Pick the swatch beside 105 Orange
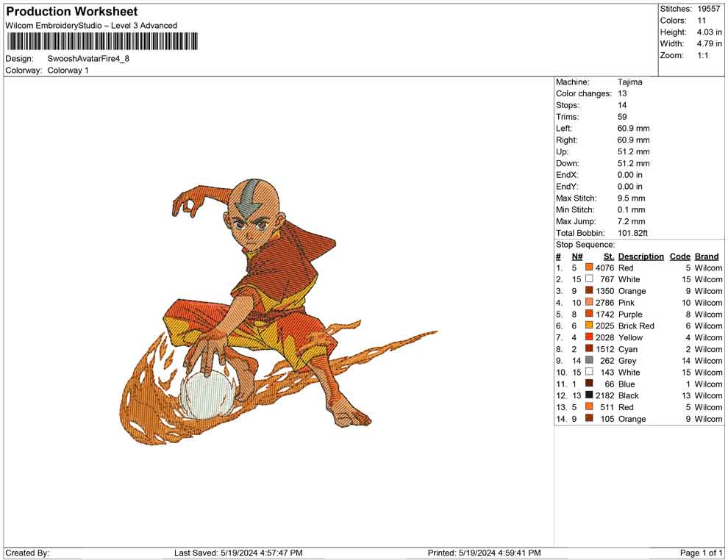The height and width of the screenshot is (560, 728). pyautogui.click(x=589, y=418)
